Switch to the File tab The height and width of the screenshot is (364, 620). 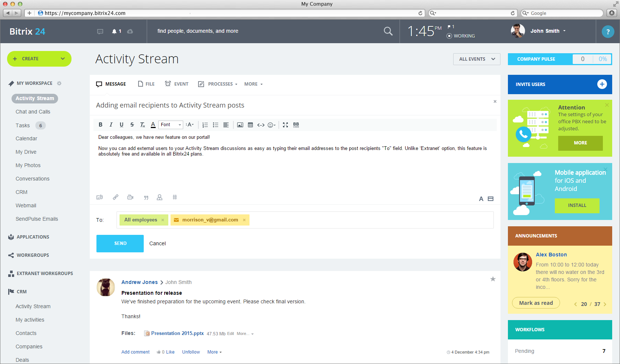[x=146, y=84]
